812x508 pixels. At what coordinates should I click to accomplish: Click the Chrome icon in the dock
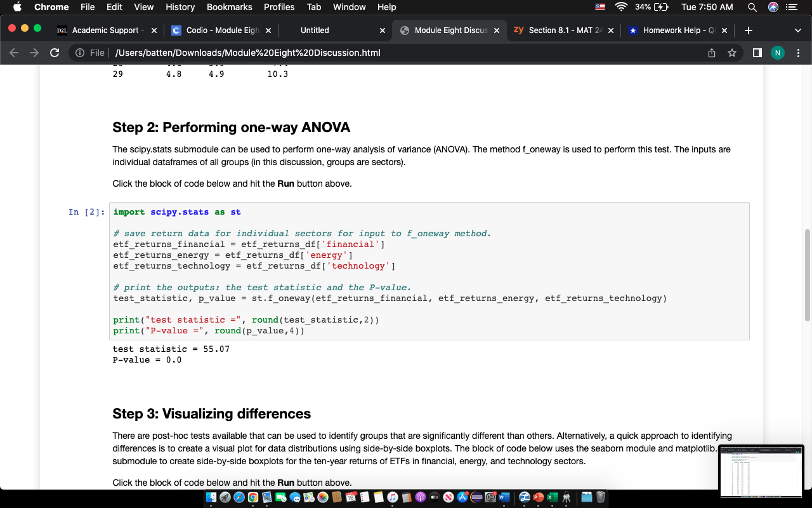click(x=252, y=497)
